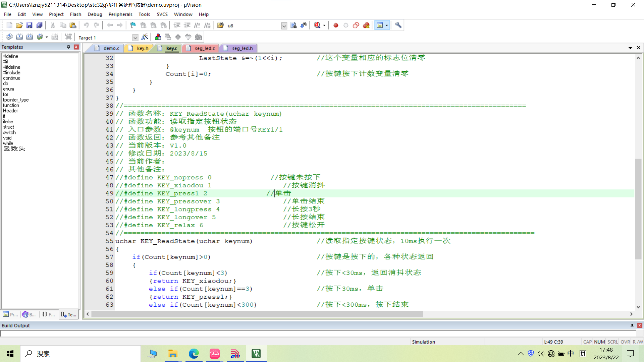Click the Download LOAD icon

(68, 37)
